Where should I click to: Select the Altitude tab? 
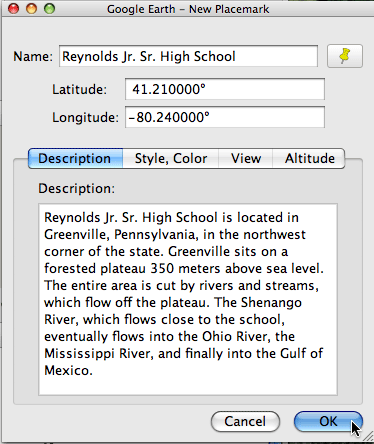[x=309, y=158]
